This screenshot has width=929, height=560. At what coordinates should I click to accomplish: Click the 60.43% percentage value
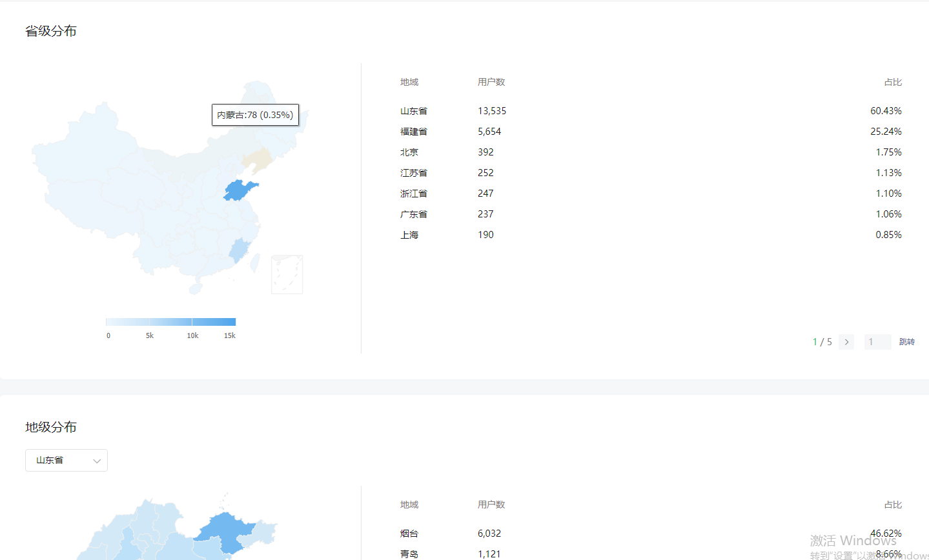(x=886, y=111)
